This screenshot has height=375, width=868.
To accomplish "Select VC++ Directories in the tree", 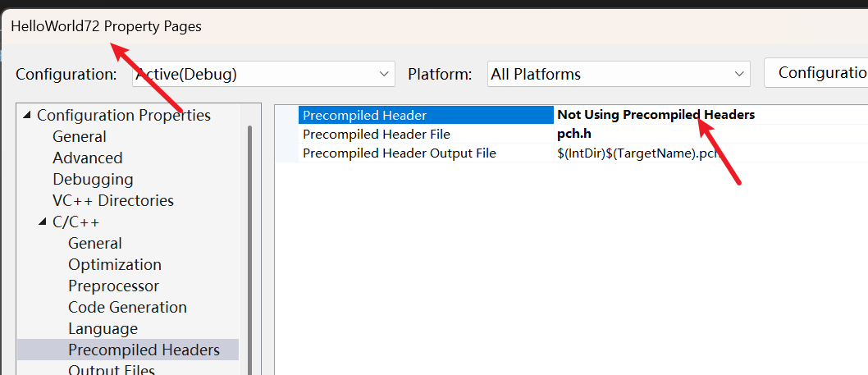I will click(113, 201).
